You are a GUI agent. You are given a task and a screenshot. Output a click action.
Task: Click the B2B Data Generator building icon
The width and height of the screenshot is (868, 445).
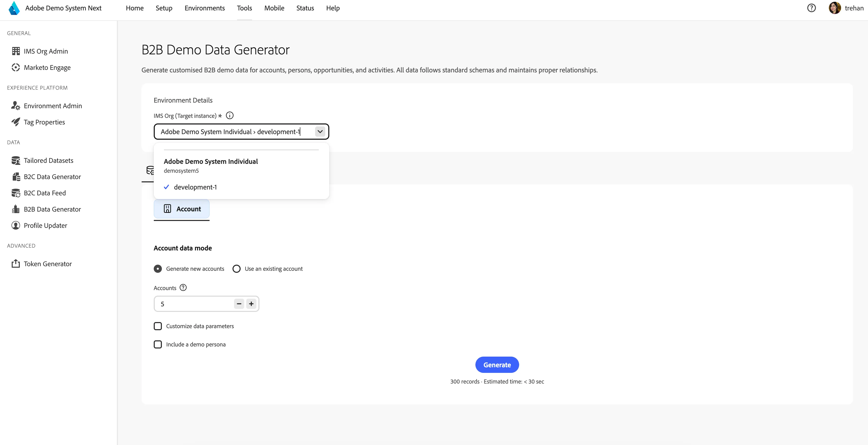(16, 209)
